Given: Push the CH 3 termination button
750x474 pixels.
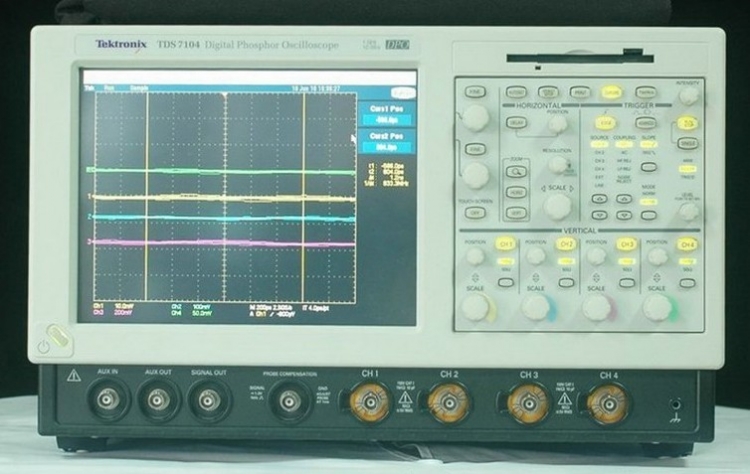Looking at the screenshot, I should point(627,283).
